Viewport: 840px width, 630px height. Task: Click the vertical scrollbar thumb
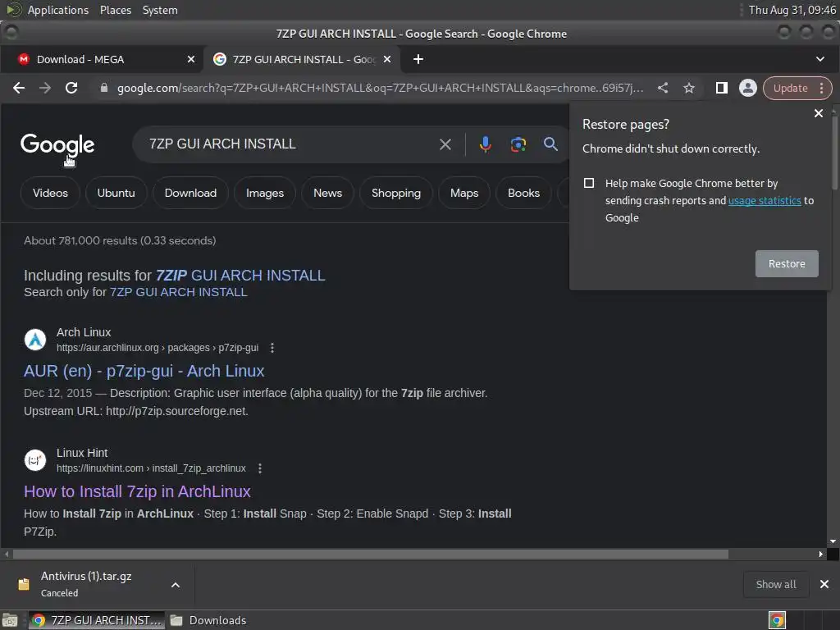tap(833, 152)
